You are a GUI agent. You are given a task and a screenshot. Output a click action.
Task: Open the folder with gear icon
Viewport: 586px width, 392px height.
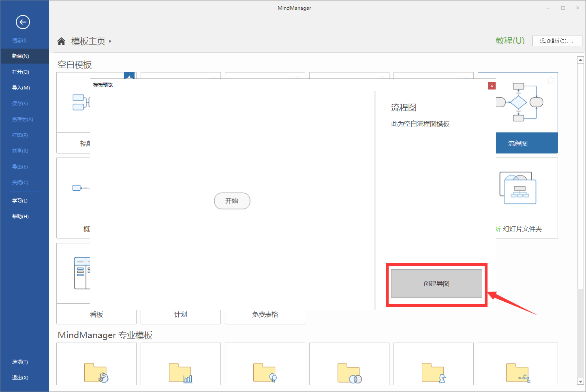point(96,373)
